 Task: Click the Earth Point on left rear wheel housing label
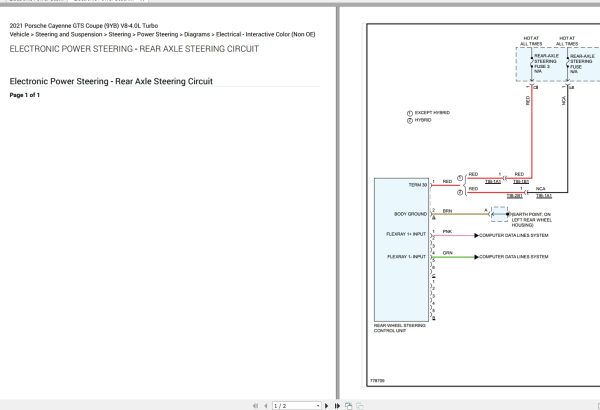532,220
